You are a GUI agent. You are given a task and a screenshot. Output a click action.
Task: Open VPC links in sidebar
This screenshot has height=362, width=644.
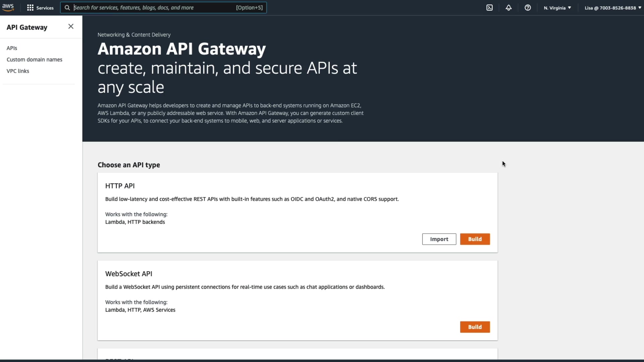click(x=18, y=71)
